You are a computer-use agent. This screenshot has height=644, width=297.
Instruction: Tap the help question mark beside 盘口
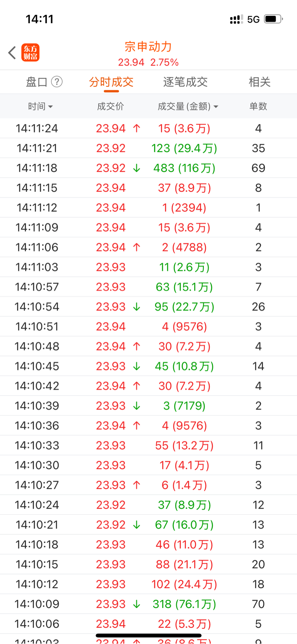pos(57,82)
